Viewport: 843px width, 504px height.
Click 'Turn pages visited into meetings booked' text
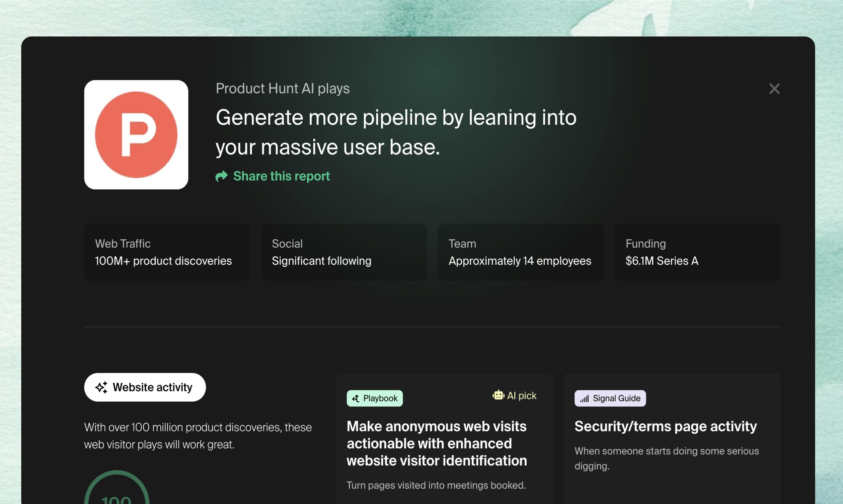(436, 485)
